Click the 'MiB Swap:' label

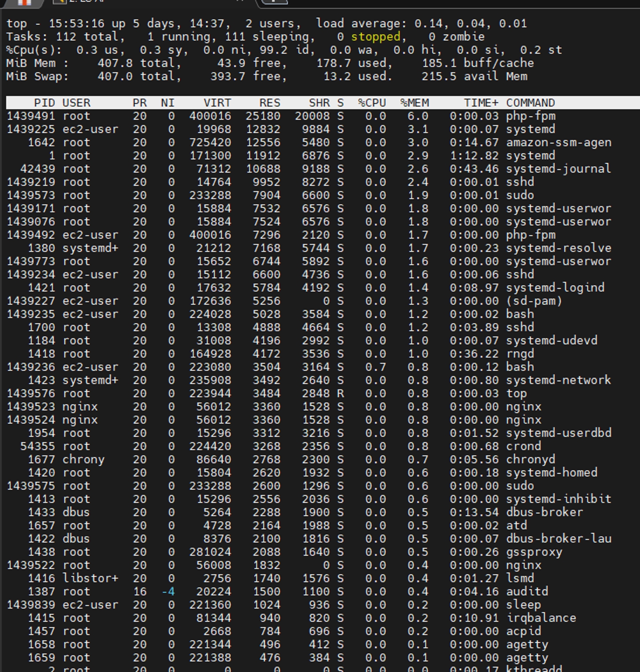click(x=37, y=76)
